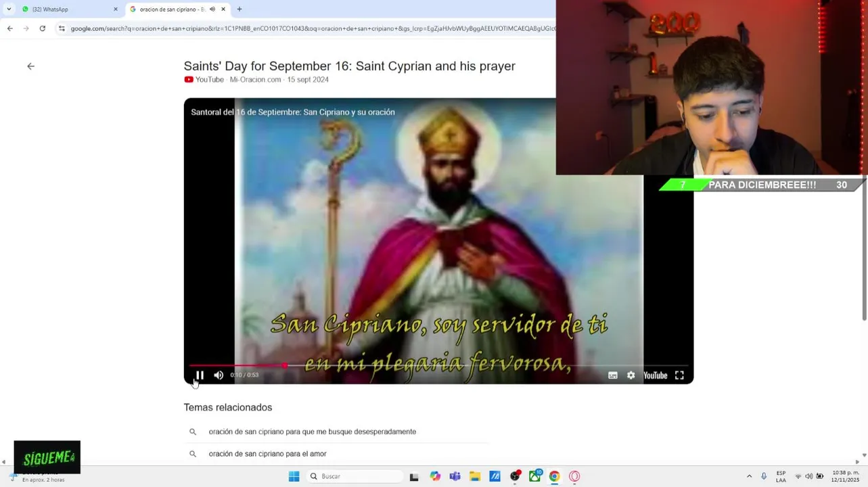Image resolution: width=868 pixels, height=487 pixels.
Task: Close the oracion de san cipriano tab
Action: (223, 9)
